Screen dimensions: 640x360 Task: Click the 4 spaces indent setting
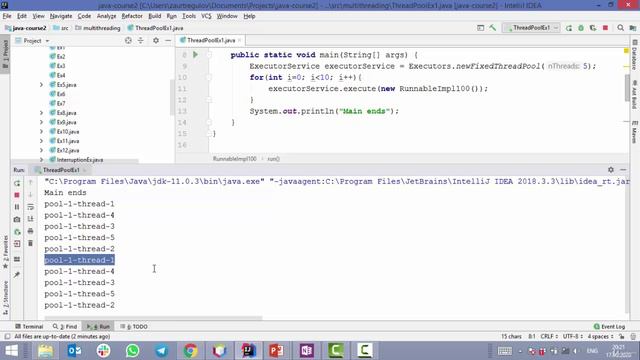point(600,337)
